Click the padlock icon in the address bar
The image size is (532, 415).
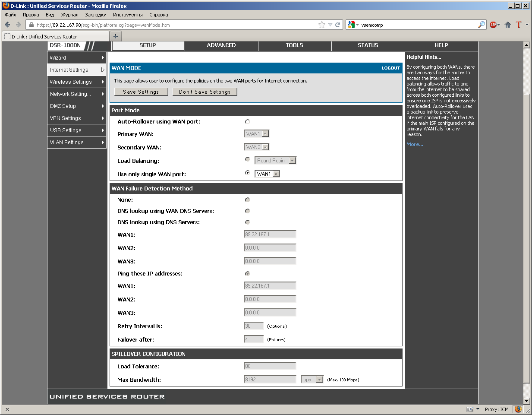tap(31, 25)
